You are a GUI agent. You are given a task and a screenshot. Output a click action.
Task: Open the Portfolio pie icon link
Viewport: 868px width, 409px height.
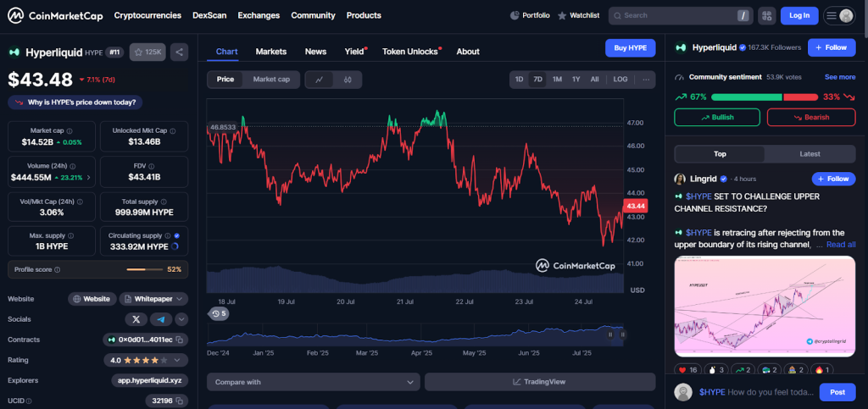coord(530,15)
